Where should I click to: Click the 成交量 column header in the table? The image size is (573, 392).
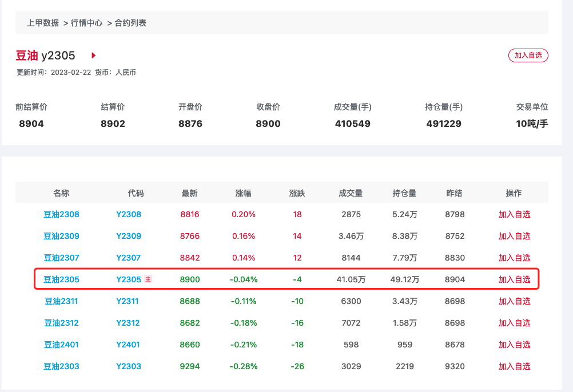coord(351,193)
